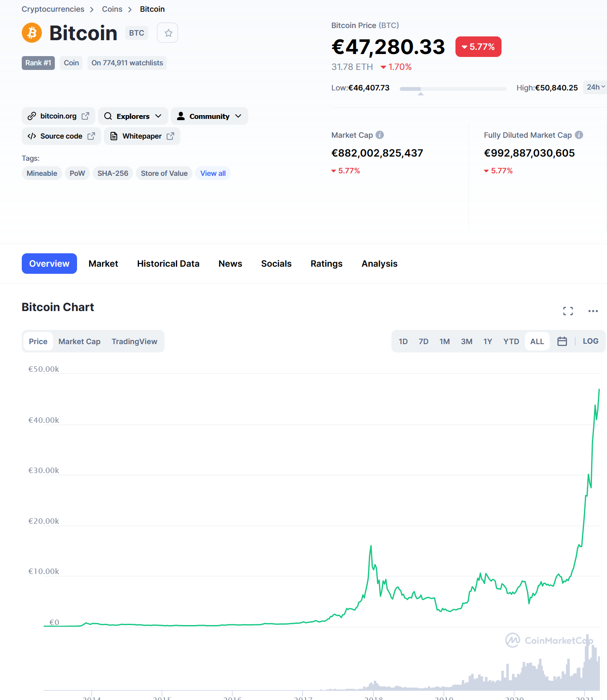Go to Cryptocurrencies breadcrumb

[53, 9]
